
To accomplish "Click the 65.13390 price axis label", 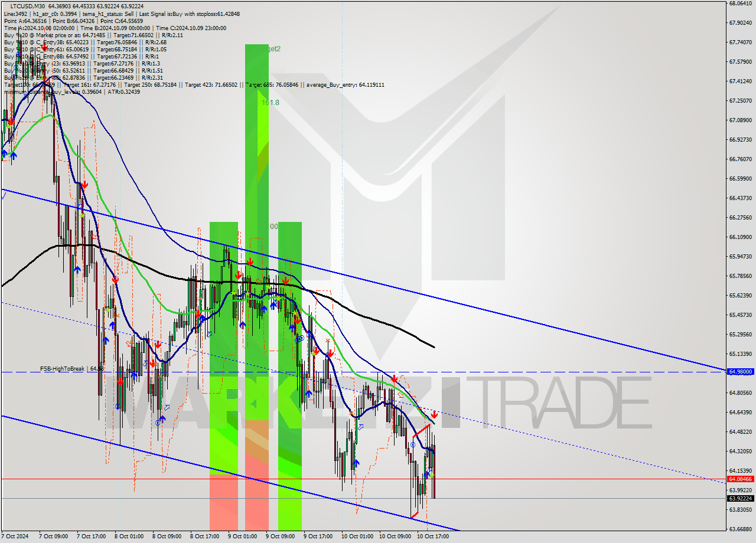I will (x=741, y=354).
